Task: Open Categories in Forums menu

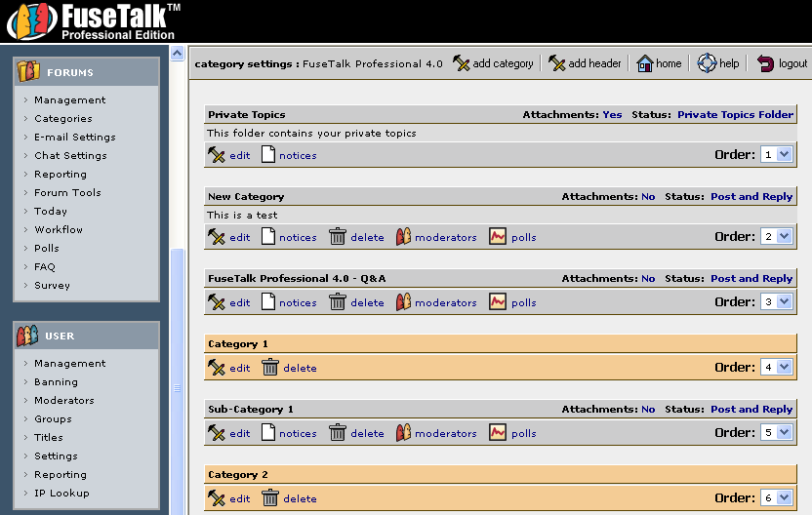Action: pyautogui.click(x=63, y=119)
